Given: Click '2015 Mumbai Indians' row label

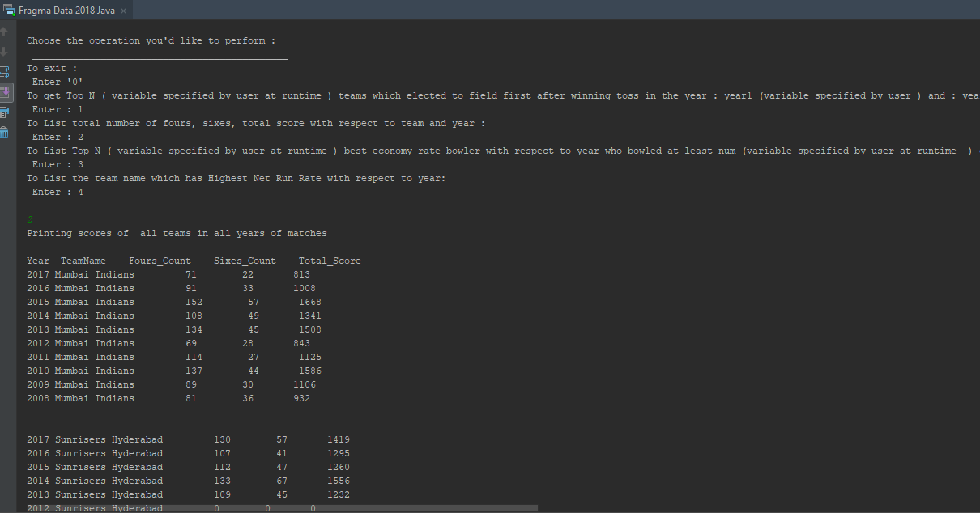Looking at the screenshot, I should (x=80, y=302).
